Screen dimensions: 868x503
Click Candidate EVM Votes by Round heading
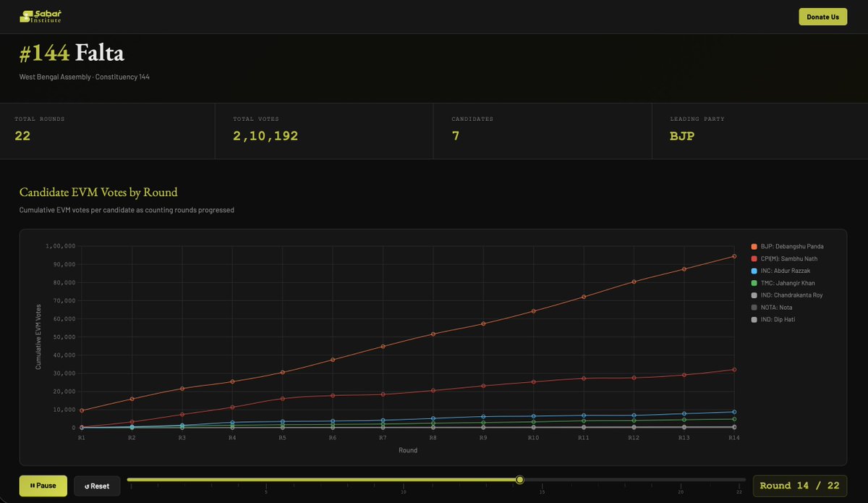[x=98, y=193]
